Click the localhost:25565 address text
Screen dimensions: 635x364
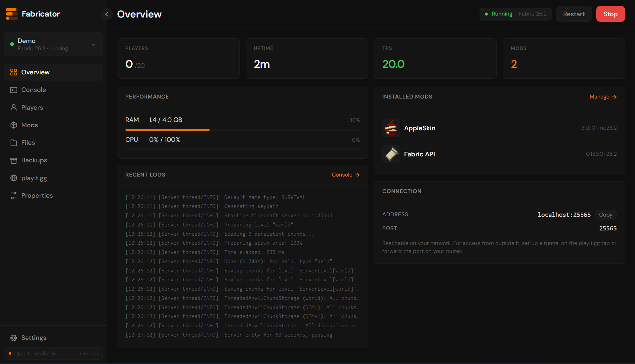pos(564,215)
